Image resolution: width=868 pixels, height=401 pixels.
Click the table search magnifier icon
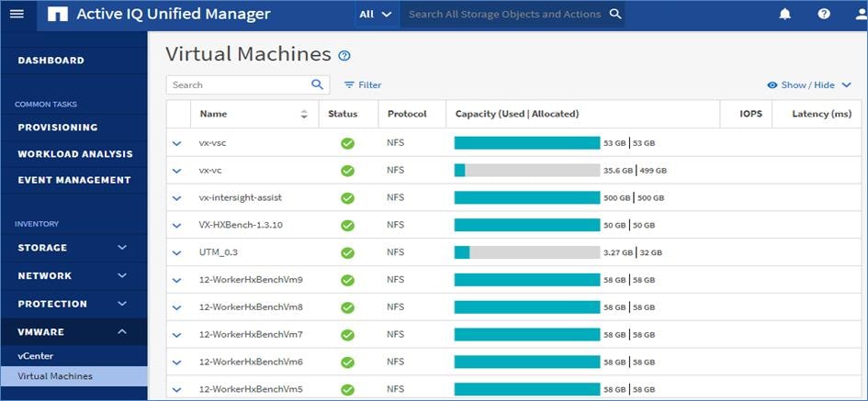[317, 84]
